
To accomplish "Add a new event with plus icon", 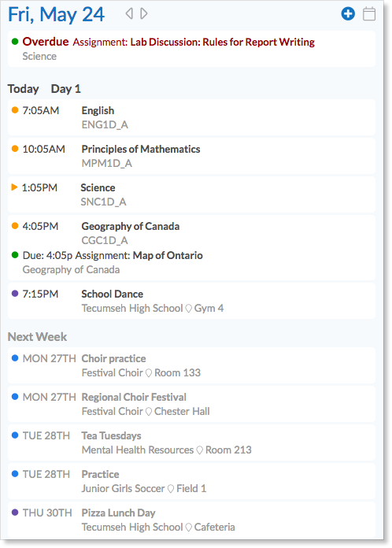I will (x=348, y=14).
